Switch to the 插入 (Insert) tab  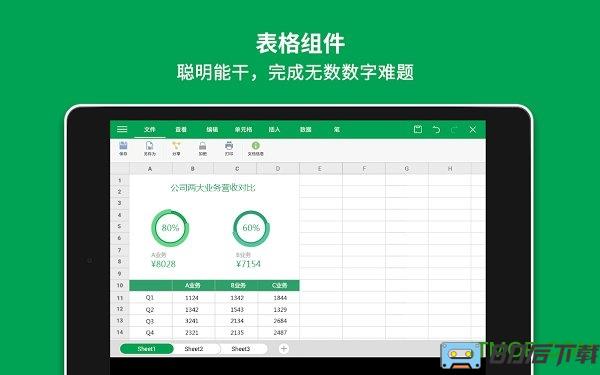(274, 129)
